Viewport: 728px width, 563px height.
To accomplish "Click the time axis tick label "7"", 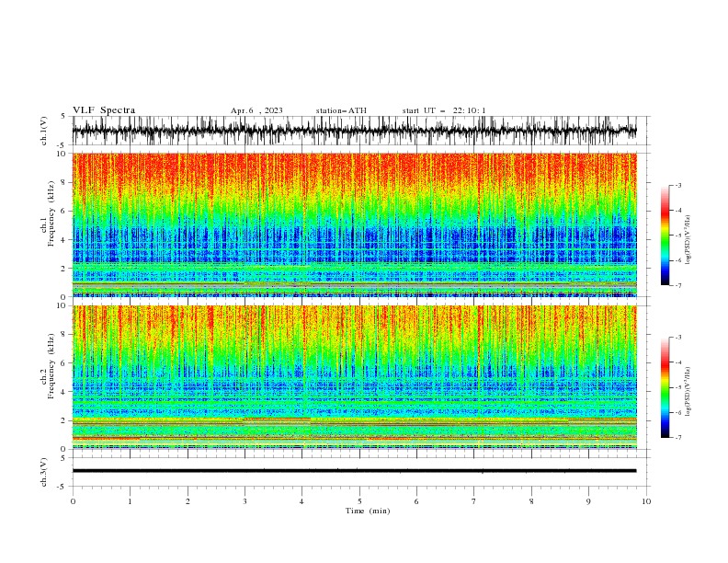I will click(474, 501).
